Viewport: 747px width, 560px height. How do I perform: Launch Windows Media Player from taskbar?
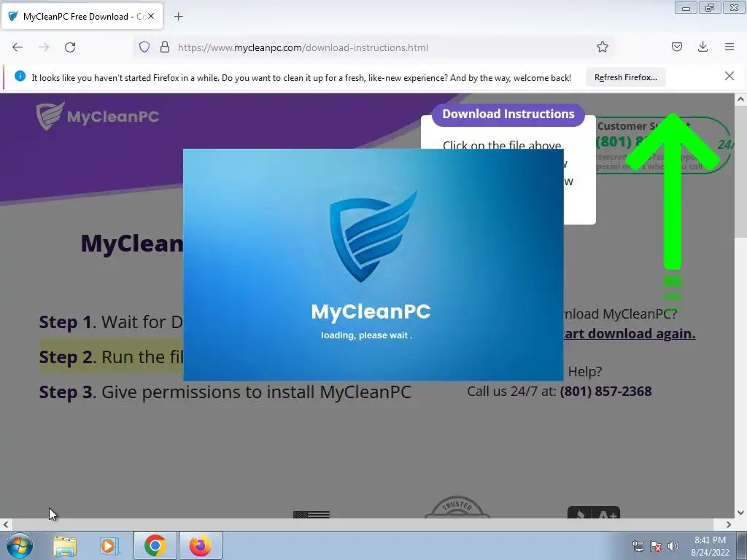coord(109,545)
